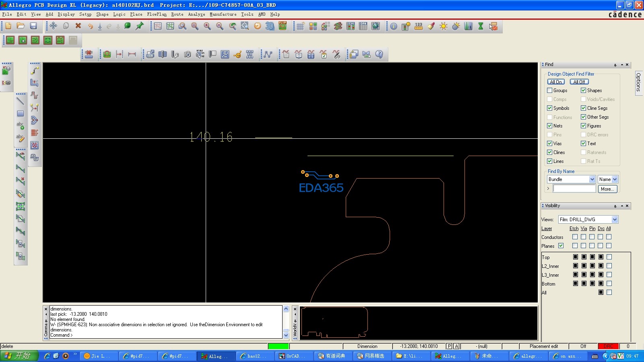
Task: Select the 123 ruler measure icon
Action: (x=419, y=26)
